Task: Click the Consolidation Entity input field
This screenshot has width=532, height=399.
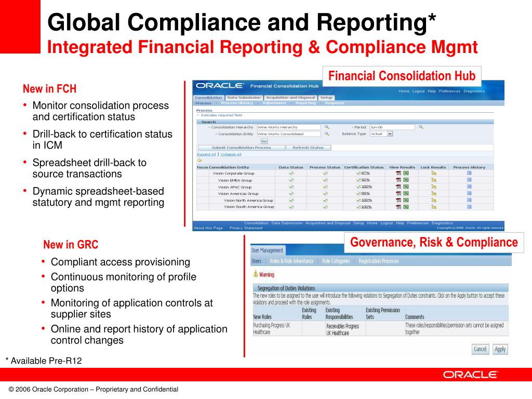Action: coord(289,134)
